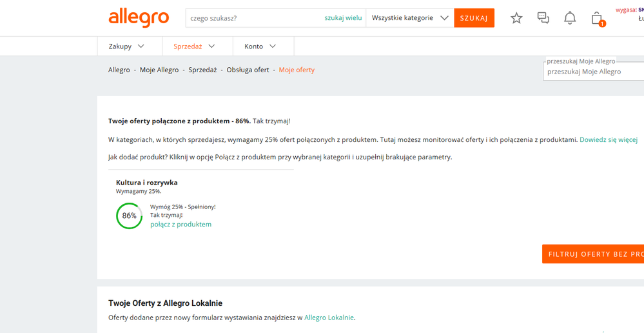This screenshot has width=644, height=333.
Task: Go to Moje Allegro breadcrumb
Action: 159,70
